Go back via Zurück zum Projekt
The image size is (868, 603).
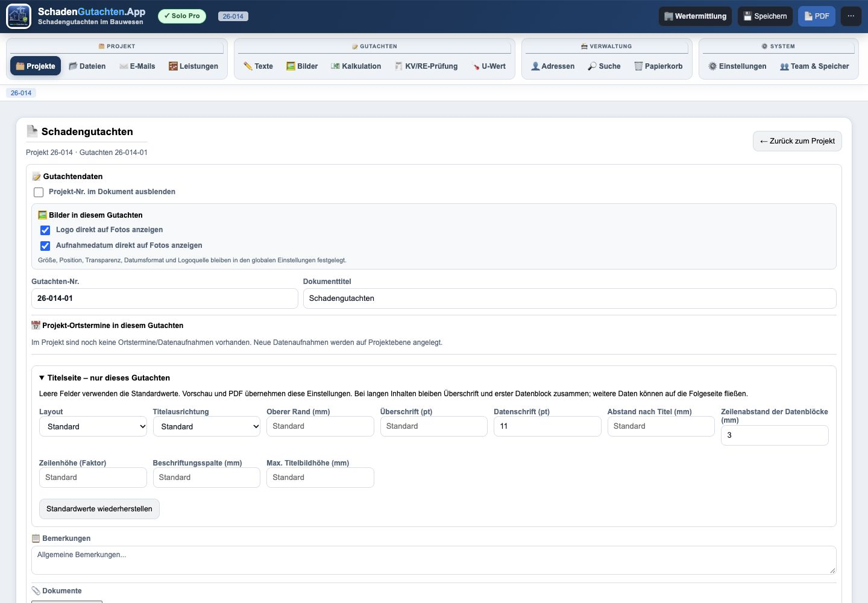[x=797, y=141]
